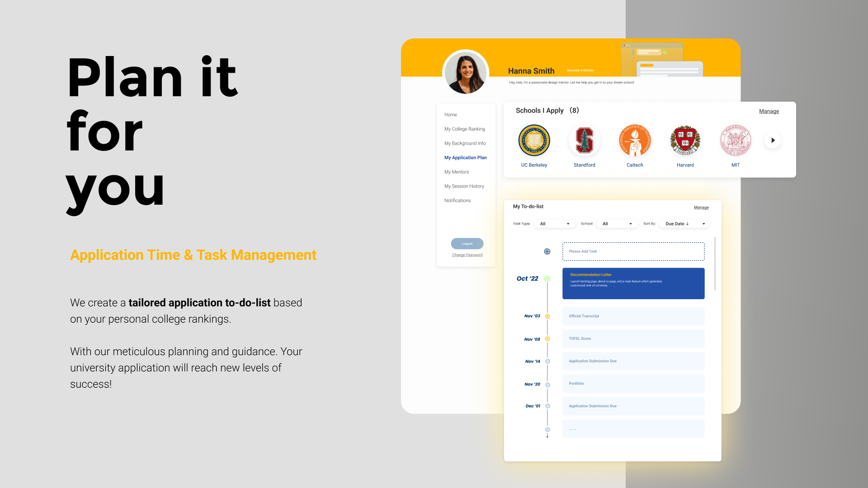868x488 pixels.
Task: Click the UC Berkeley school logo
Action: click(x=534, y=141)
